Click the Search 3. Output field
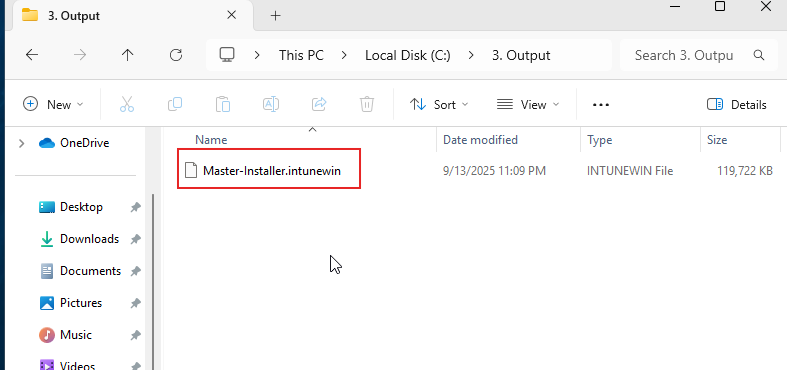The width and height of the screenshot is (787, 370). click(x=700, y=55)
